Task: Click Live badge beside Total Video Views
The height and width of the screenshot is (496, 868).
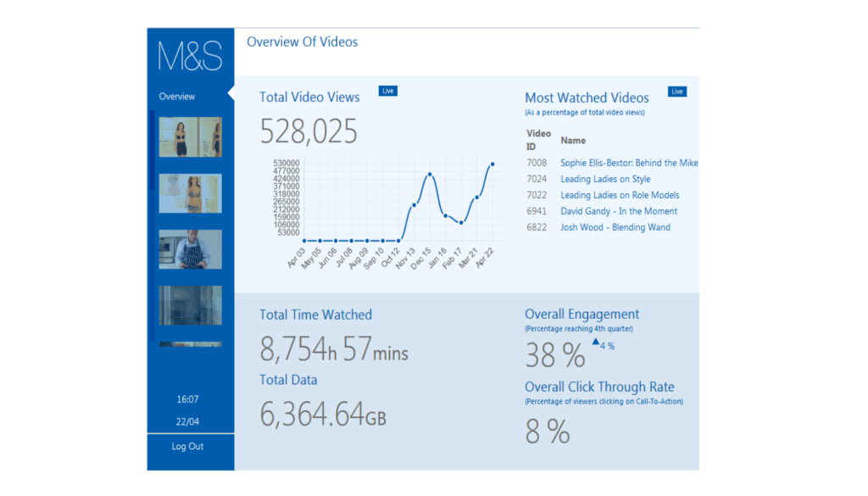Action: tap(388, 91)
